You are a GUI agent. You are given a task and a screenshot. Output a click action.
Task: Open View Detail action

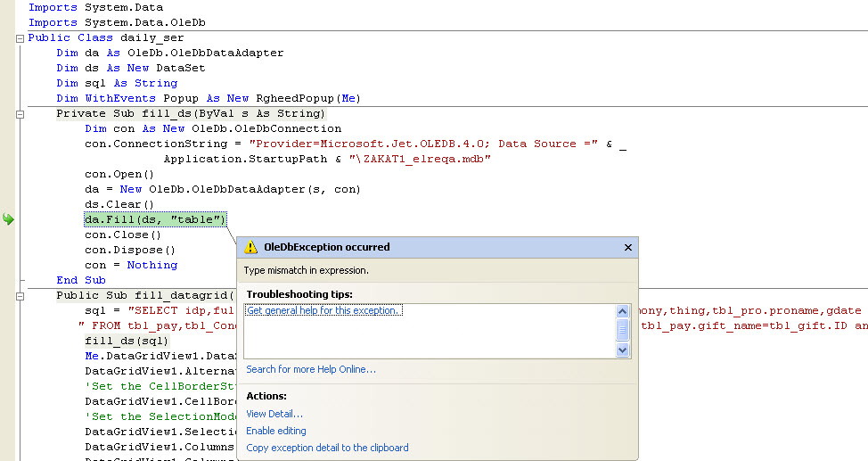(x=274, y=414)
